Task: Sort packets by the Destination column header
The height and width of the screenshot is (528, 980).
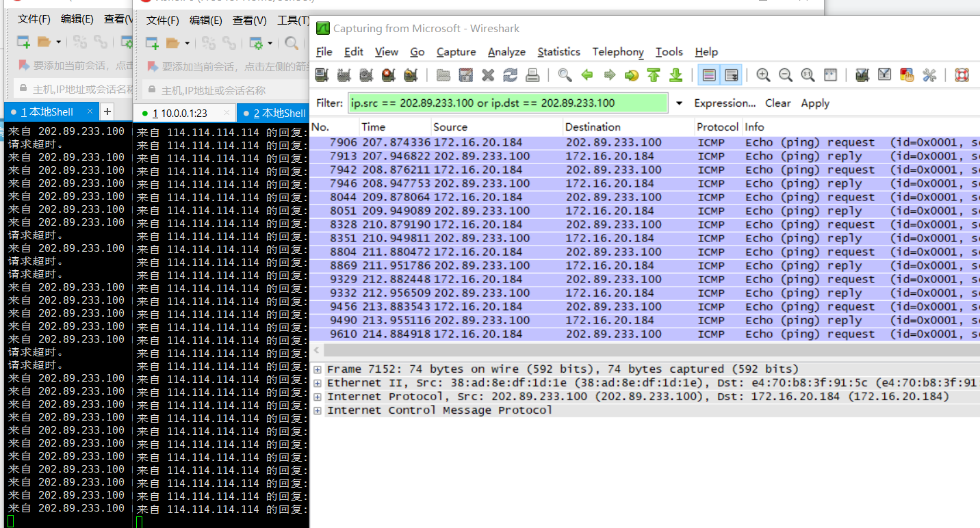Action: click(x=629, y=127)
